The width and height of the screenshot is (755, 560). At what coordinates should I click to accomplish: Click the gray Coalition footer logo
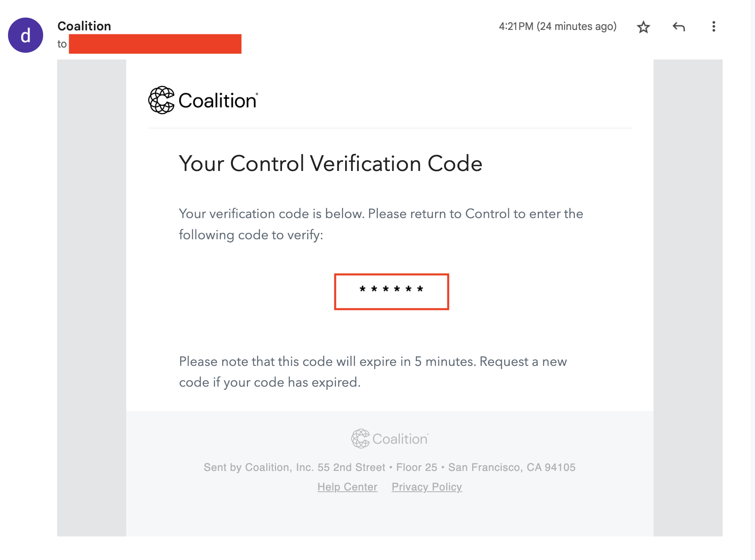pos(390,439)
